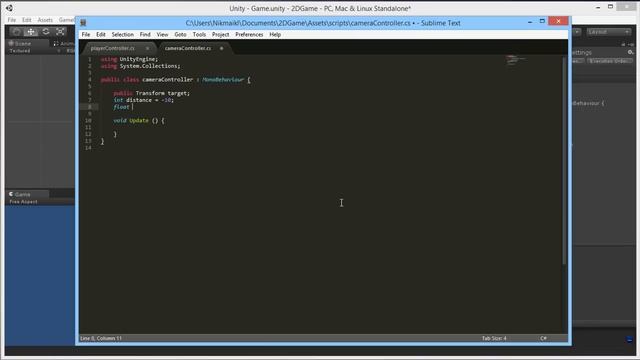Click Line 8, Column 11 status text
Image resolution: width=640 pixels, height=360 pixels.
pyautogui.click(x=101, y=338)
